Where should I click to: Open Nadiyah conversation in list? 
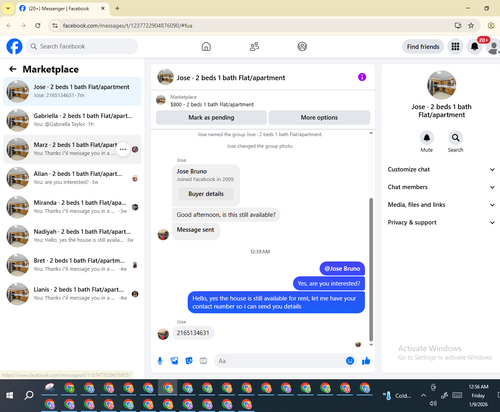point(72,236)
